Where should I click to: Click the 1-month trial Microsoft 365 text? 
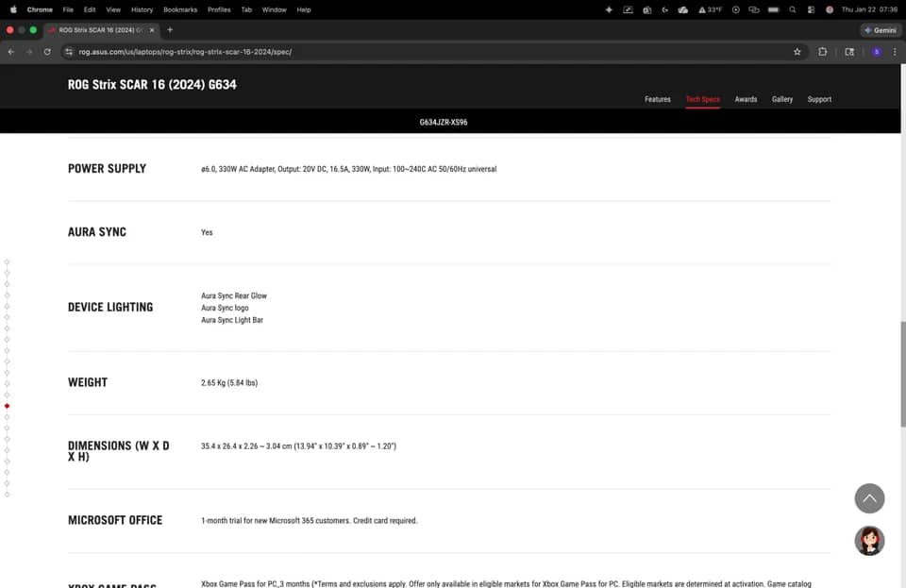tap(310, 521)
